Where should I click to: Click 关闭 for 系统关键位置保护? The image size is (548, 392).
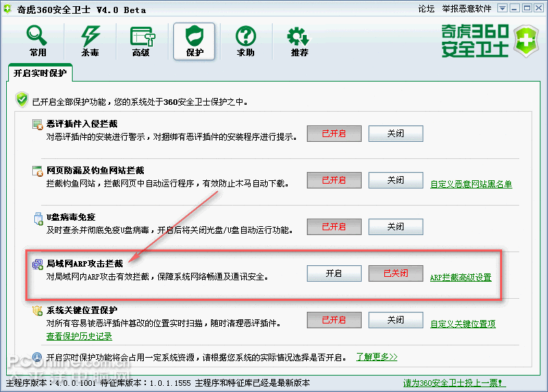pyautogui.click(x=396, y=319)
